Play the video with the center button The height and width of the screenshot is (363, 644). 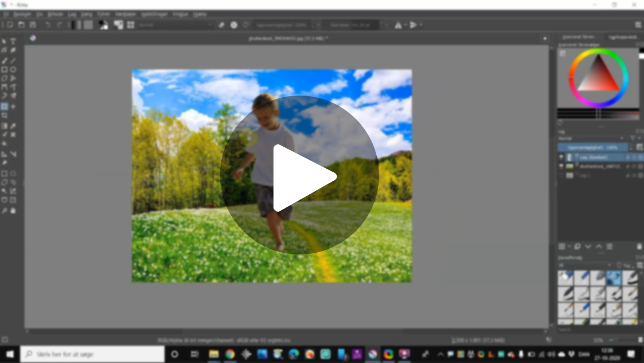(x=300, y=175)
